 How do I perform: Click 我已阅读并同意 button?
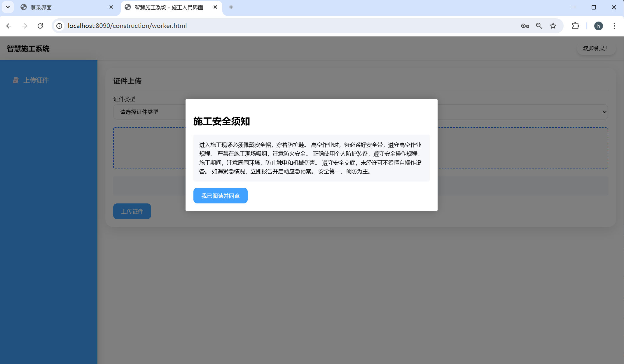[x=220, y=196]
